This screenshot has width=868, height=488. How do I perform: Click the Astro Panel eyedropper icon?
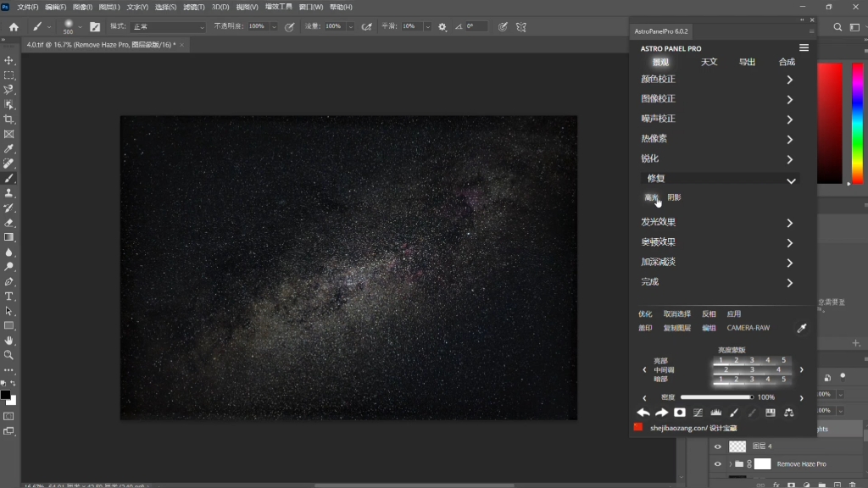(802, 328)
